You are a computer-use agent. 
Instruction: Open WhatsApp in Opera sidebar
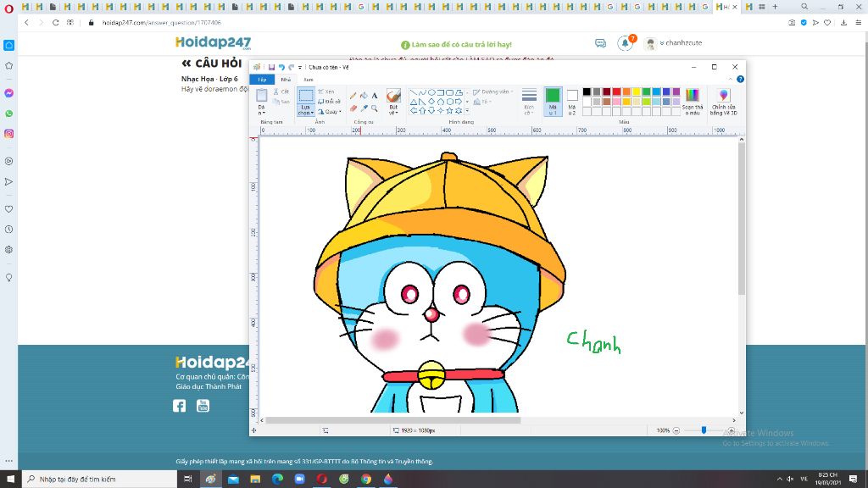pyautogui.click(x=8, y=114)
